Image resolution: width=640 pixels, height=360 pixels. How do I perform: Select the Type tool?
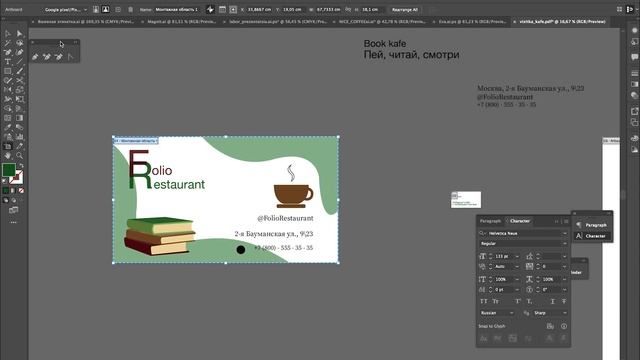[x=8, y=62]
